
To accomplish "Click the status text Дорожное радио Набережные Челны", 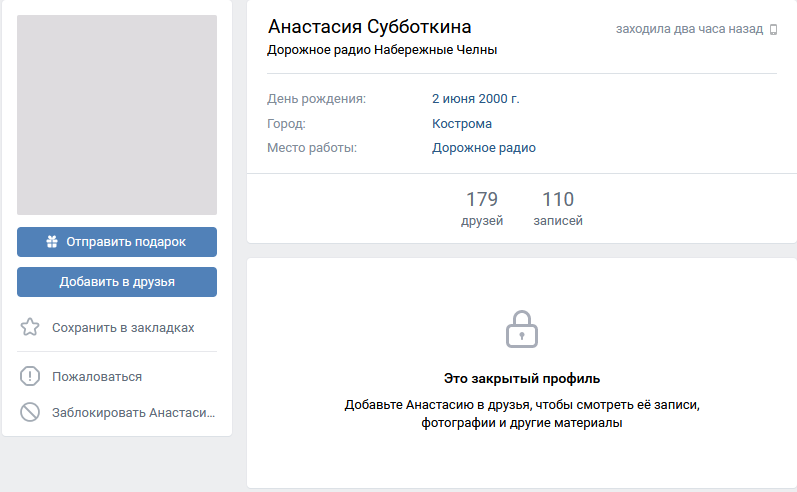I will pyautogui.click(x=382, y=50).
